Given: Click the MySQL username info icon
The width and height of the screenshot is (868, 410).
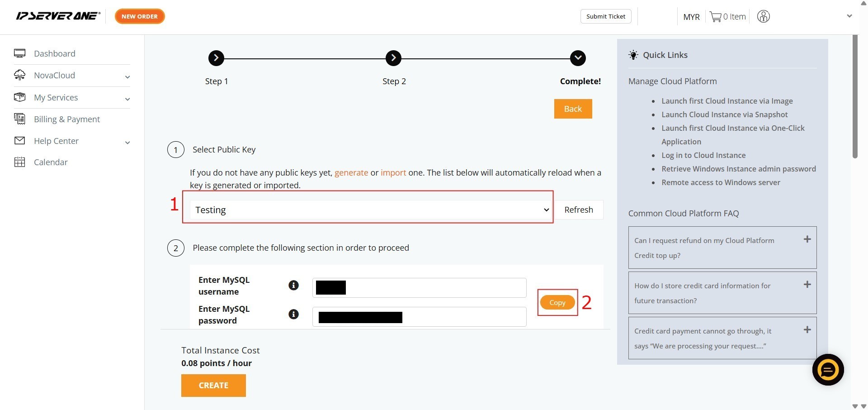Looking at the screenshot, I should pos(293,285).
